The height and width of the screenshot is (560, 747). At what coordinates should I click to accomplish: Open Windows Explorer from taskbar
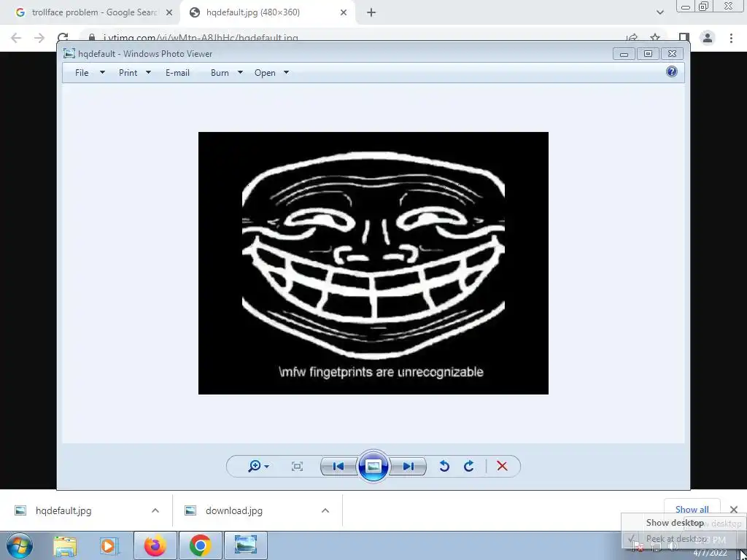point(65,545)
